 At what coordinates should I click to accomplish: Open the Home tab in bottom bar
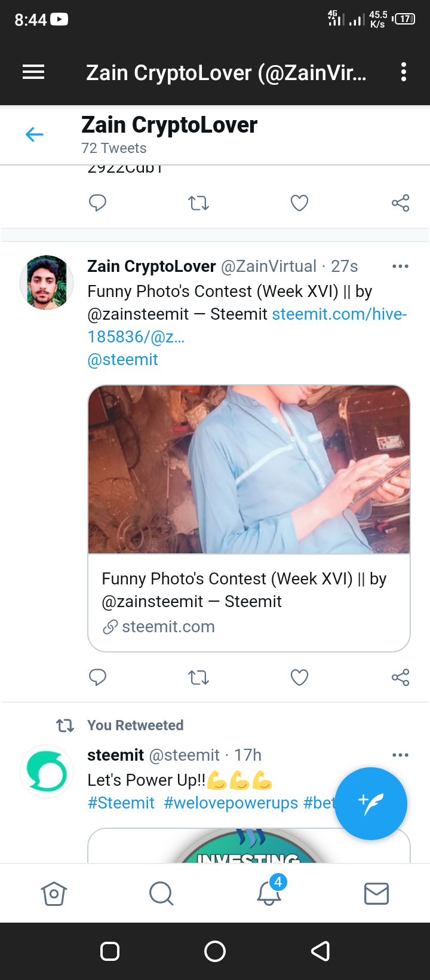tap(54, 893)
